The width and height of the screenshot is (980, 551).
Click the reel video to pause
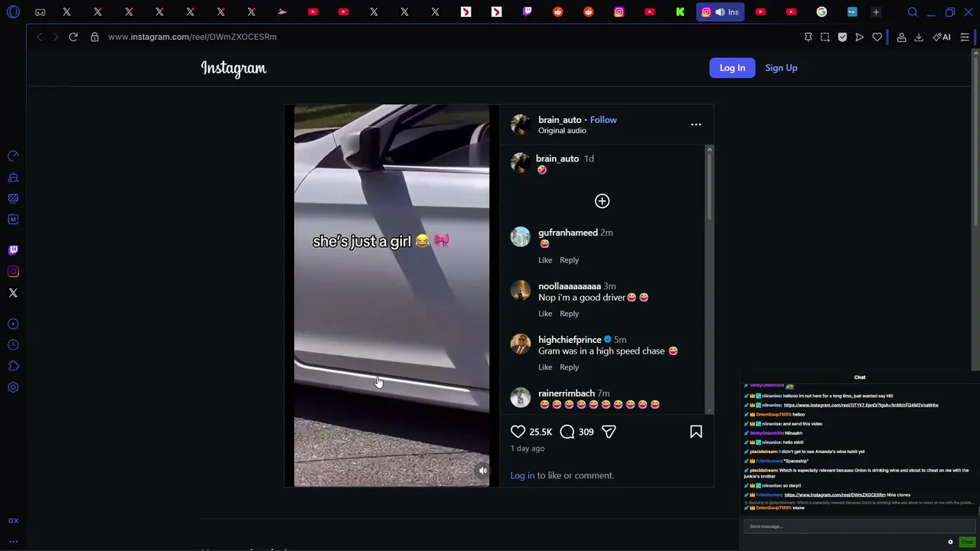click(391, 295)
